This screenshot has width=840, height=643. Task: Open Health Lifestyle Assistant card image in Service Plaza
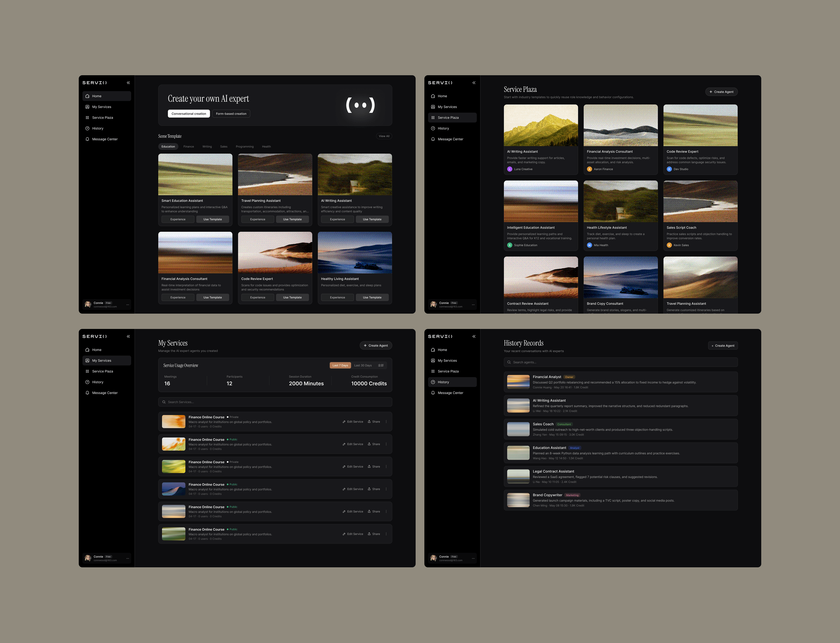[621, 201]
